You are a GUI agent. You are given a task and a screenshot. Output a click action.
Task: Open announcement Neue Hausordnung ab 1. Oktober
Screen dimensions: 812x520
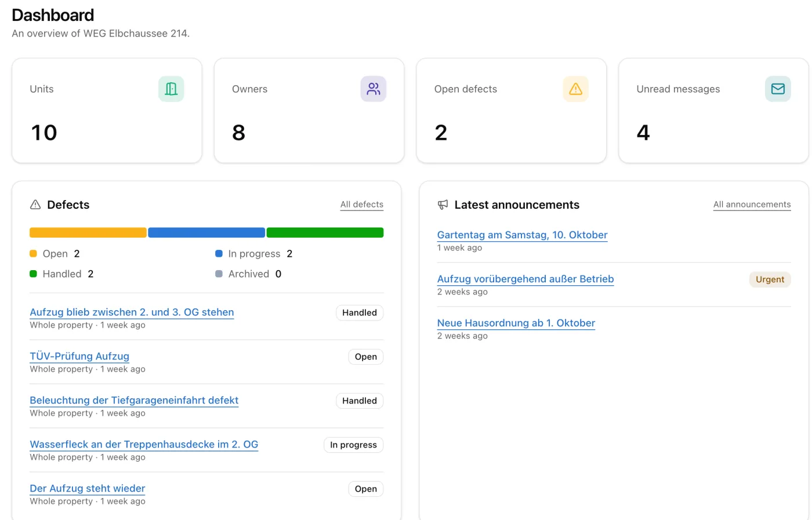(x=516, y=323)
